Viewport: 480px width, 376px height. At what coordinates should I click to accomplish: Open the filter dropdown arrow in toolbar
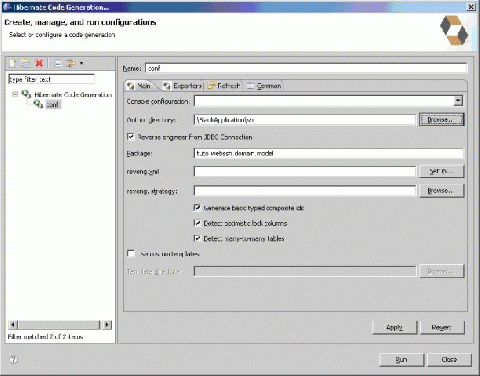coord(81,63)
